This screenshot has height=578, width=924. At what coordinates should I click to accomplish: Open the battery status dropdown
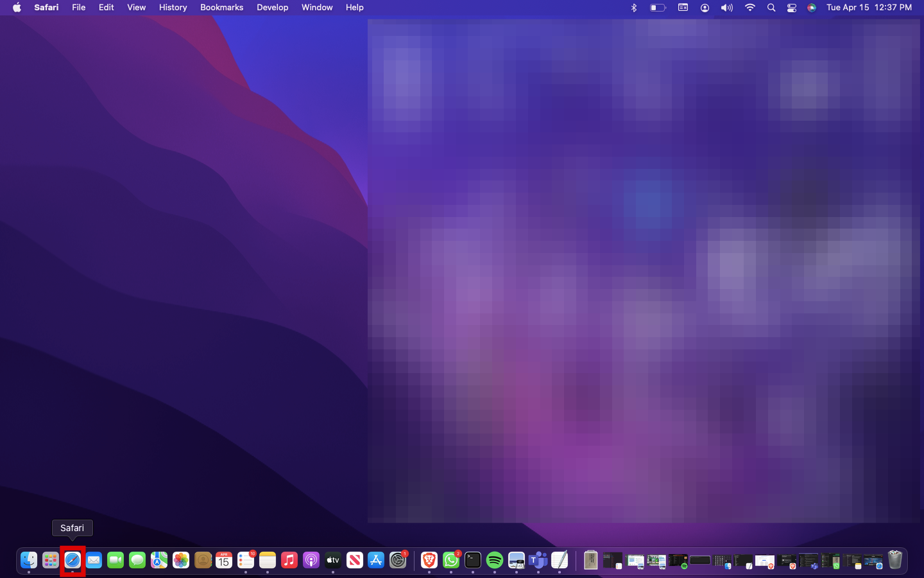[x=657, y=8]
